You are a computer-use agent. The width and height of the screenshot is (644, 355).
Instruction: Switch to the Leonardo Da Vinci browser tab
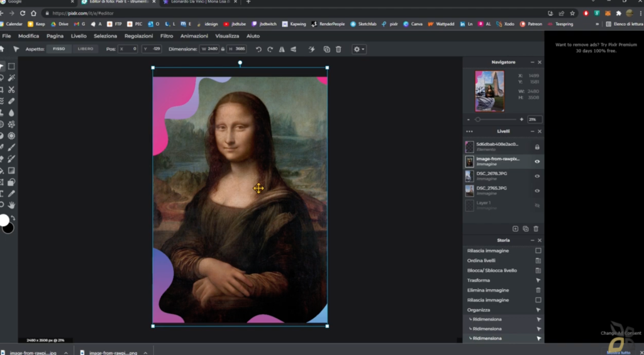(201, 2)
